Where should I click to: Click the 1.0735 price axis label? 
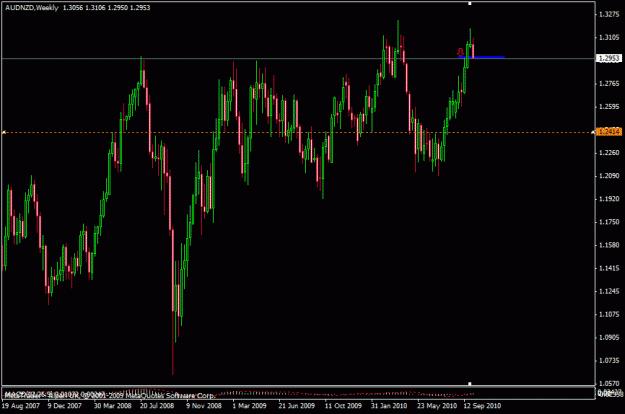coord(609,361)
